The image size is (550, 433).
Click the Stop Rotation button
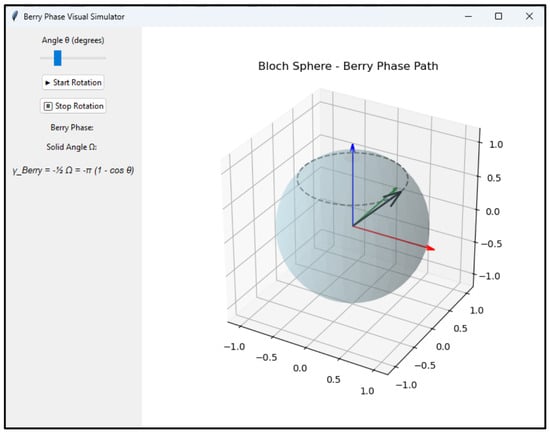point(73,106)
